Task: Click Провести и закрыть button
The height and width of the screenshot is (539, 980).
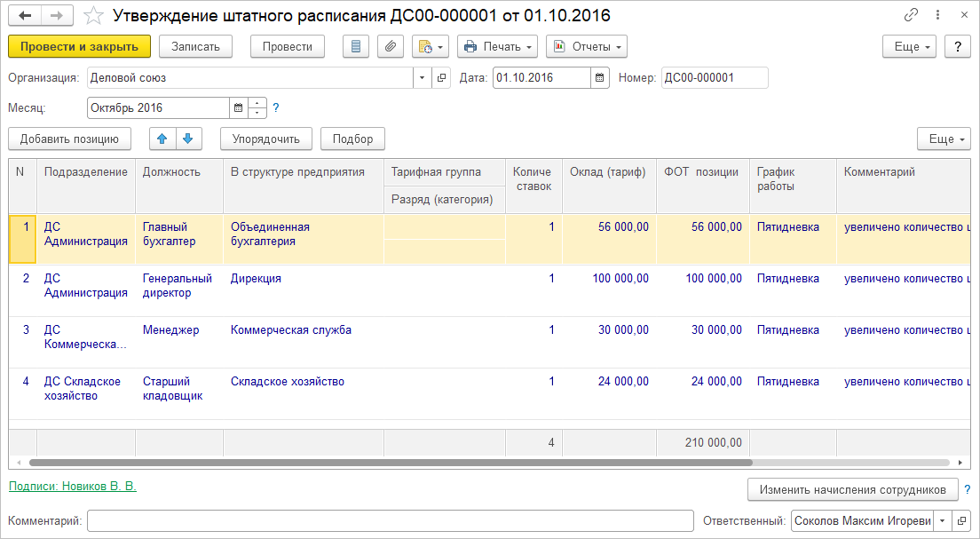Action: 79,46
